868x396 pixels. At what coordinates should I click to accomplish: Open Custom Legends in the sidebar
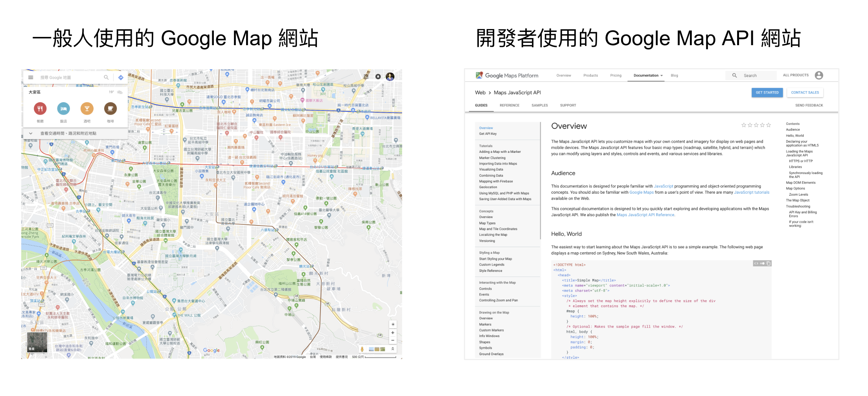tap(491, 265)
